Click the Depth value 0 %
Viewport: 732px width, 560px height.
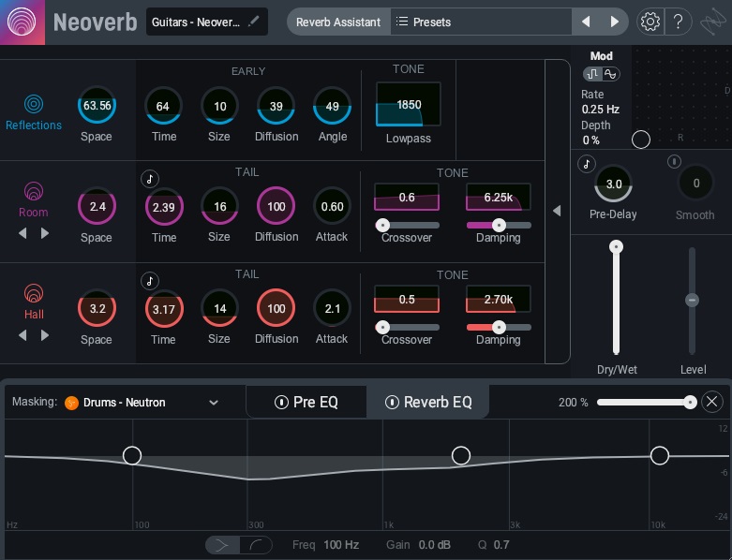(x=591, y=140)
